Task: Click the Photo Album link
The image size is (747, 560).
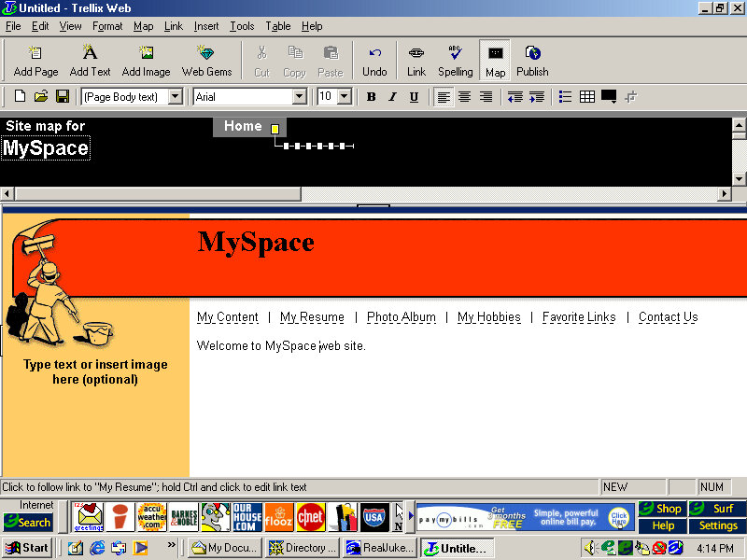Action: (x=401, y=317)
